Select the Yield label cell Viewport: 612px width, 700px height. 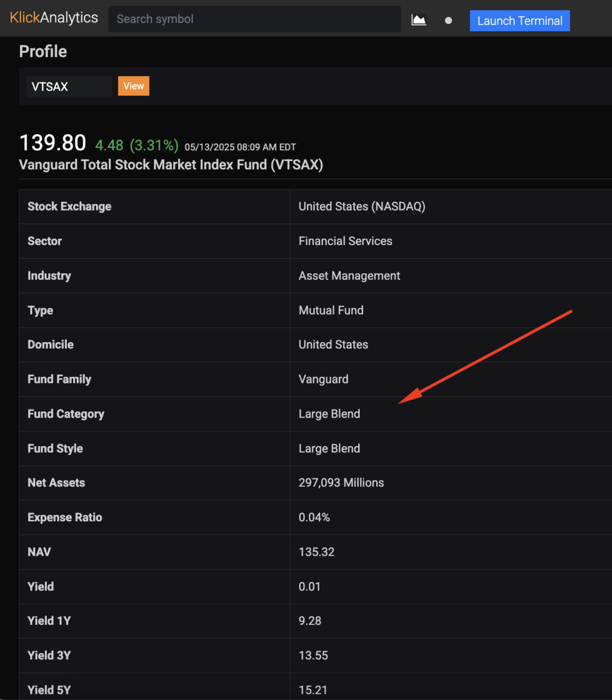pyautogui.click(x=154, y=587)
